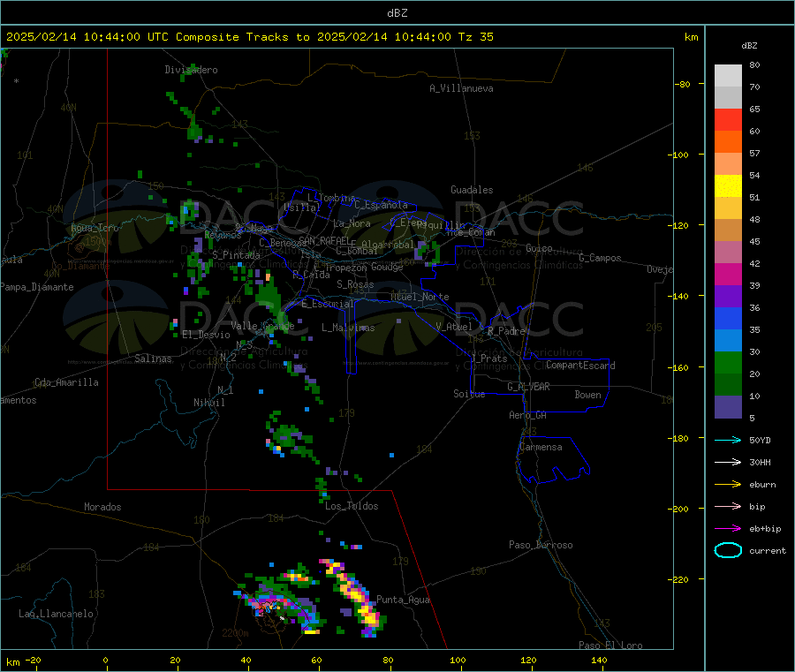795x672 pixels.
Task: Click the S_Pintada map label
Action: pyautogui.click(x=236, y=255)
